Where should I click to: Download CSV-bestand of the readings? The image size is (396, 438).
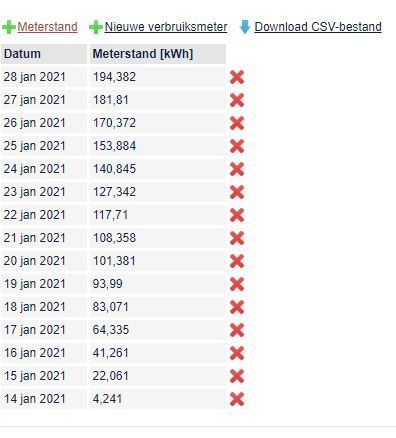318,27
